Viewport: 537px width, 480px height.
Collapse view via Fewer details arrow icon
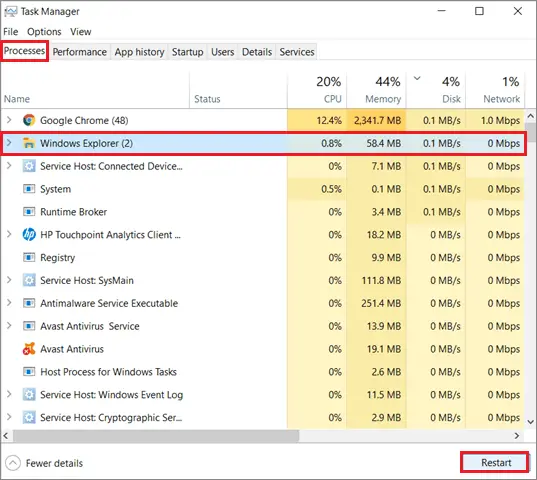(x=13, y=463)
